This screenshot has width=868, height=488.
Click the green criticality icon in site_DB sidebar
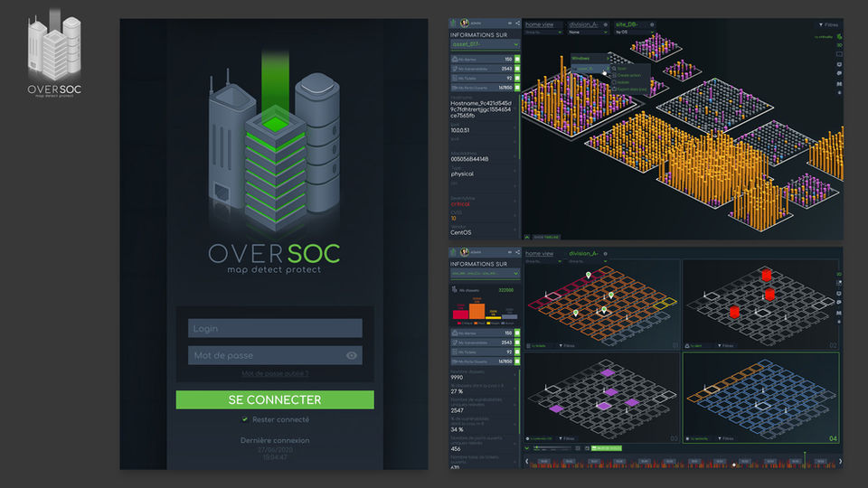(x=839, y=36)
